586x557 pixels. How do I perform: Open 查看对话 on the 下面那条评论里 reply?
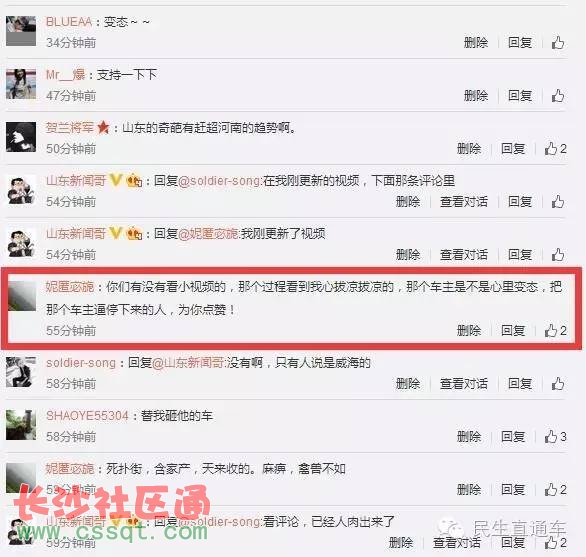click(464, 202)
